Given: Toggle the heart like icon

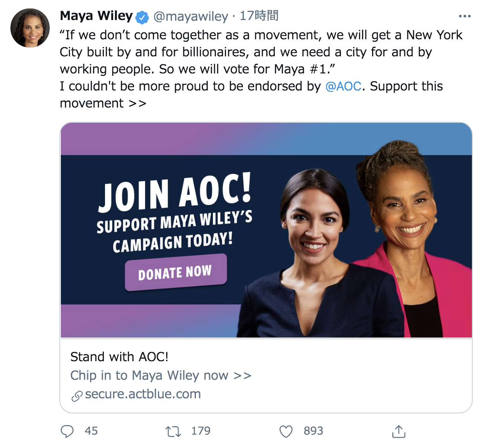Looking at the screenshot, I should click(286, 431).
